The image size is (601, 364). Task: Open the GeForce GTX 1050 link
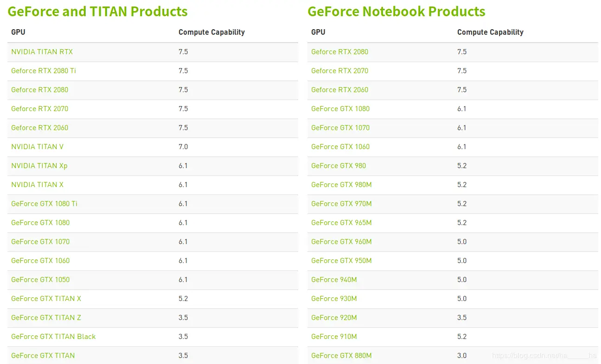click(x=40, y=280)
